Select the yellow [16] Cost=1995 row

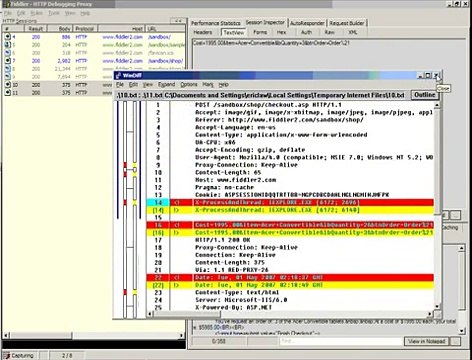tap(290, 232)
